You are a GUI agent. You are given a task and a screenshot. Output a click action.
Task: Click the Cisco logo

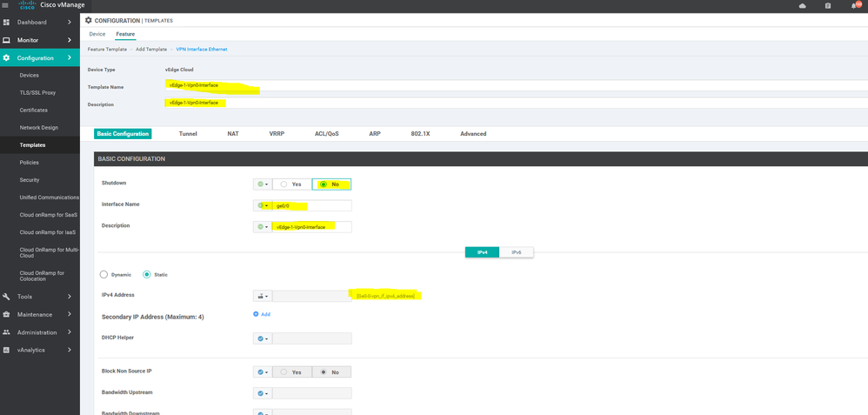coord(27,5)
